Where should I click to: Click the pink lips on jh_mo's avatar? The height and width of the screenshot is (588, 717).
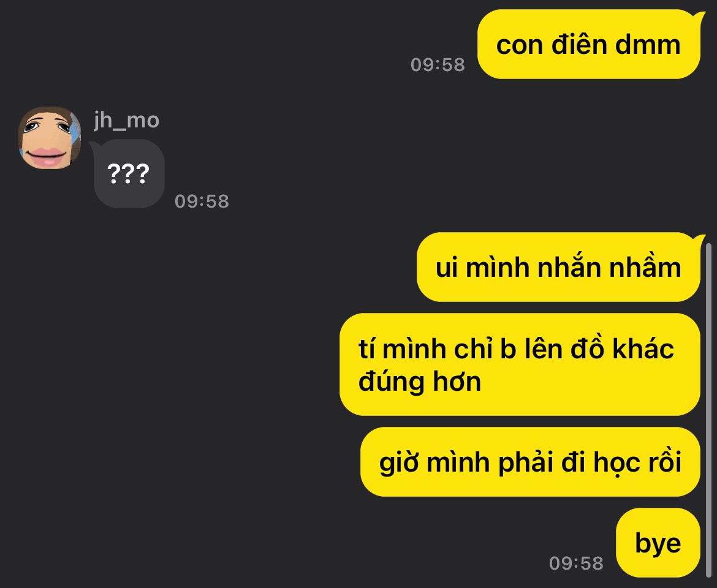pos(46,156)
